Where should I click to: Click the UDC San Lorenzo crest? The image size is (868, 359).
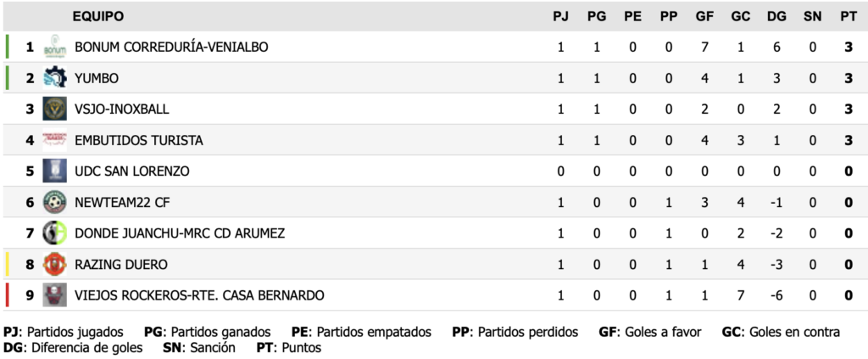(54, 171)
